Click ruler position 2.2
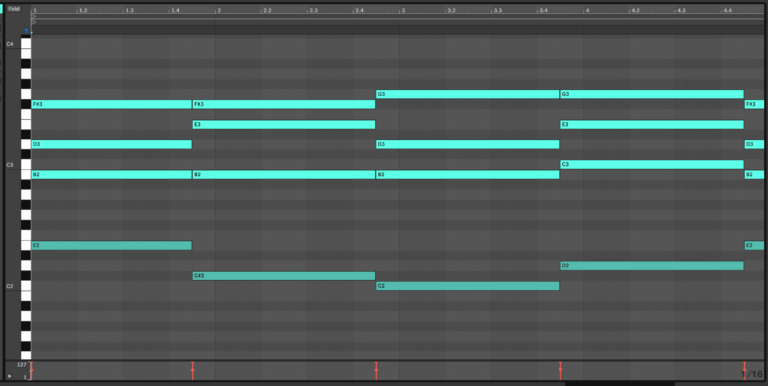Screen dimensions: 768x386 267,10
